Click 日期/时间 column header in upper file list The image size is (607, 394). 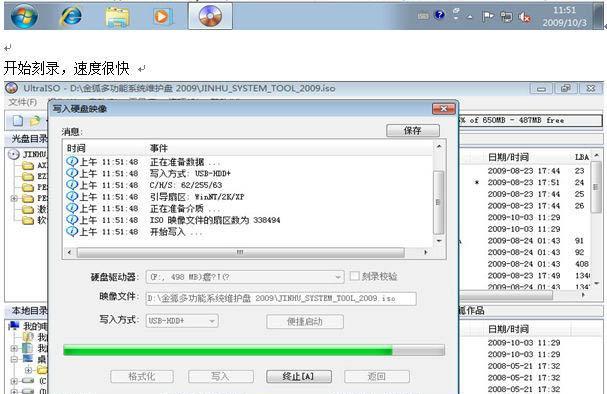click(508, 157)
